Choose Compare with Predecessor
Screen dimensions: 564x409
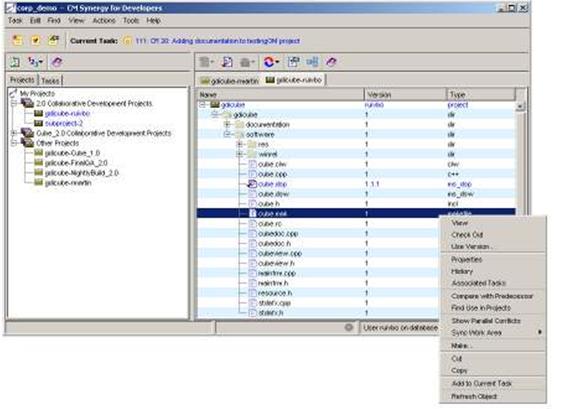[x=492, y=296]
